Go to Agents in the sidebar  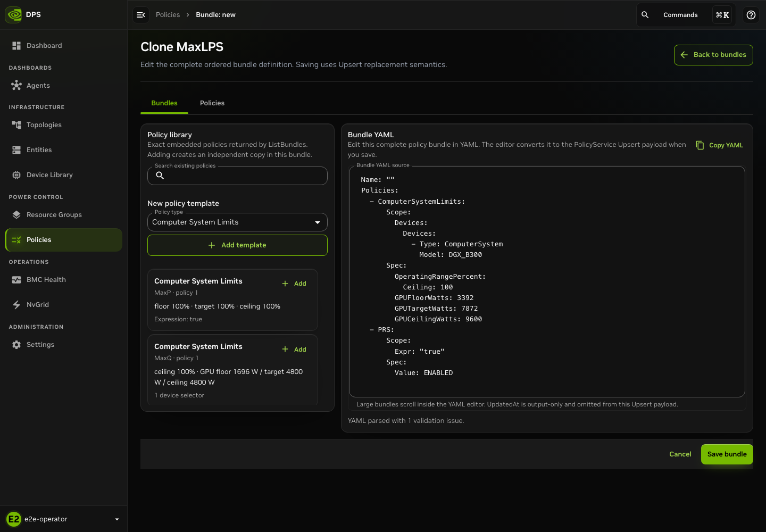(64, 85)
